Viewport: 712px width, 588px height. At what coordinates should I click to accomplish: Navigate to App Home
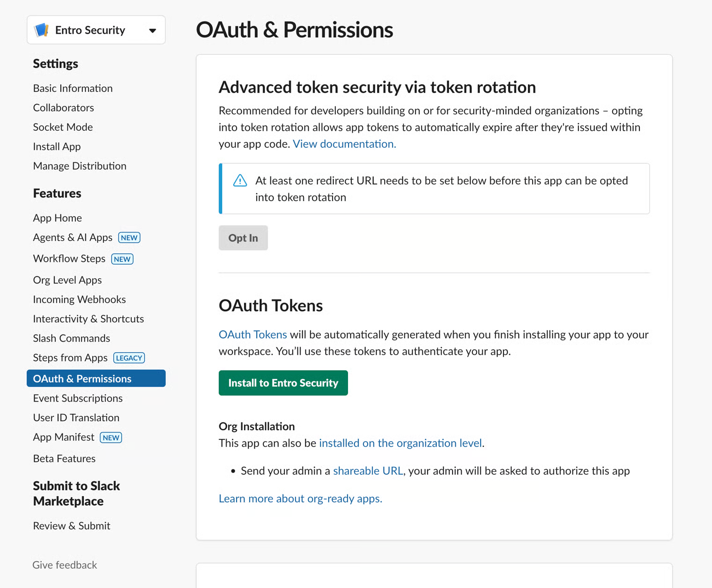(57, 218)
